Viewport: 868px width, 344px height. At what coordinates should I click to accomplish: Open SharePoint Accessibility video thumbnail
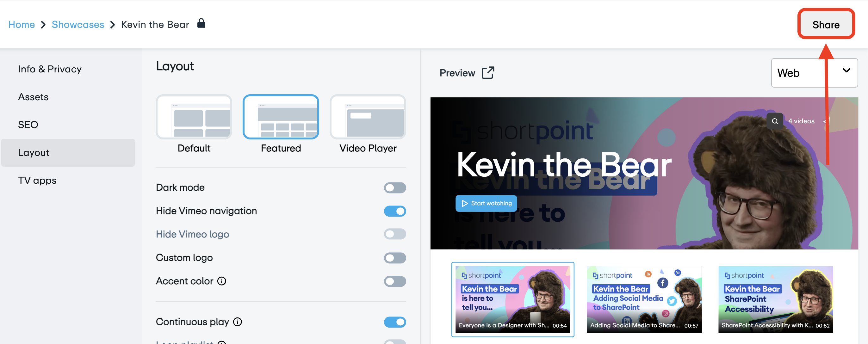tap(775, 299)
